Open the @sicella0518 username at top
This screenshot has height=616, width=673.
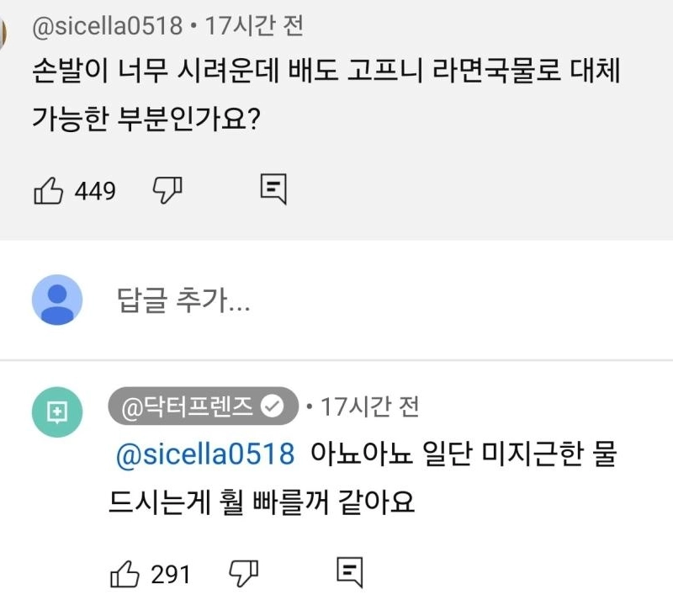tap(107, 27)
